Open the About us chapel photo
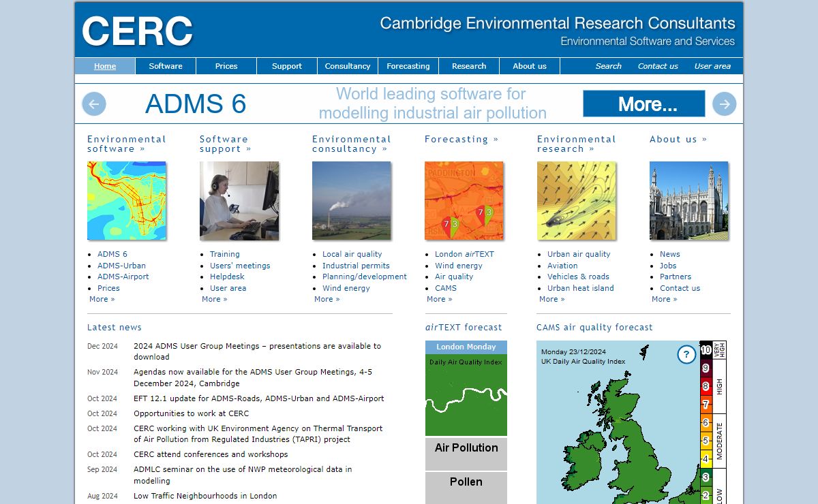The height and width of the screenshot is (504, 818). (x=689, y=200)
